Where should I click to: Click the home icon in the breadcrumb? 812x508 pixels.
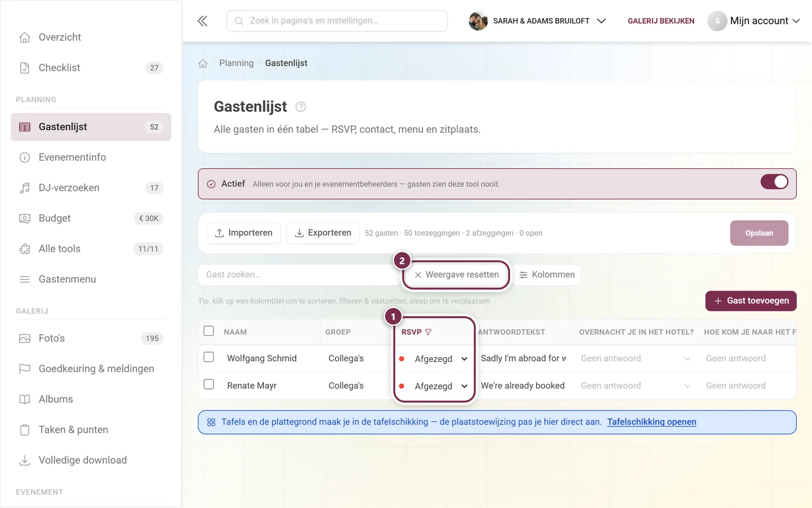203,63
